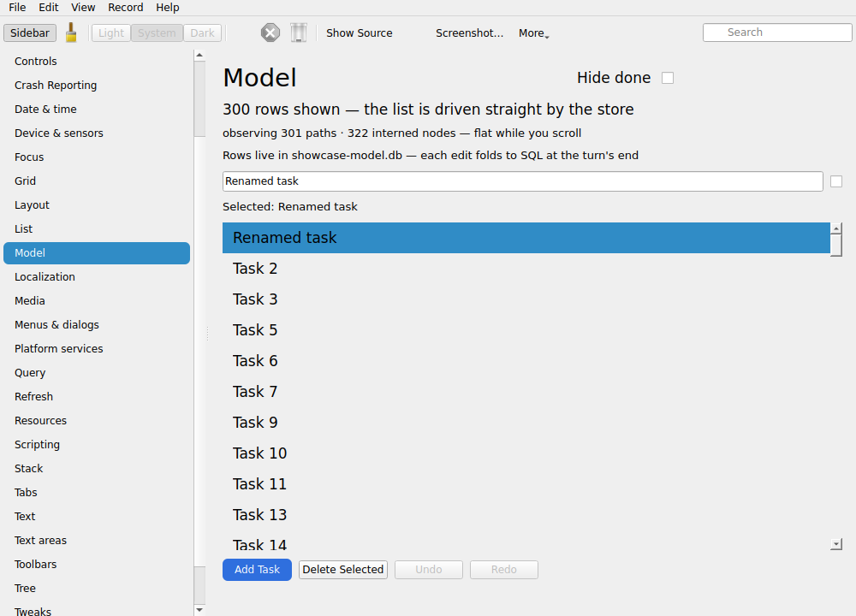Open the Help menu
The height and width of the screenshot is (616, 856).
click(167, 7)
